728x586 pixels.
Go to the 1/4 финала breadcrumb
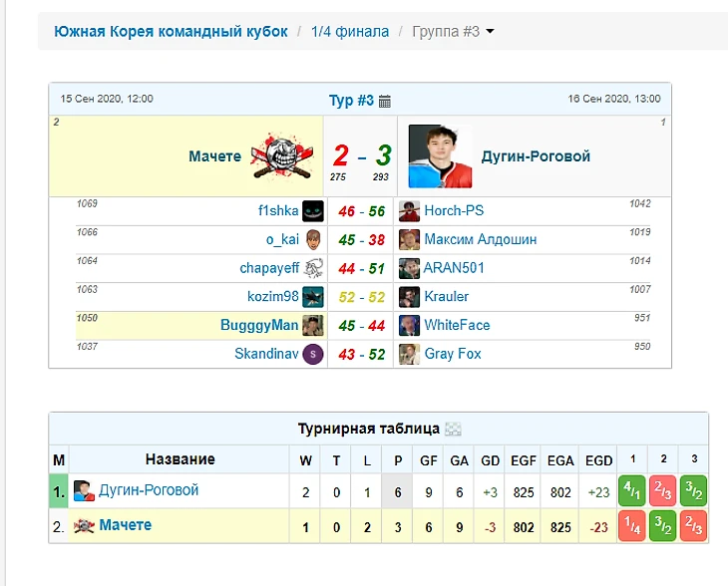coord(350,32)
